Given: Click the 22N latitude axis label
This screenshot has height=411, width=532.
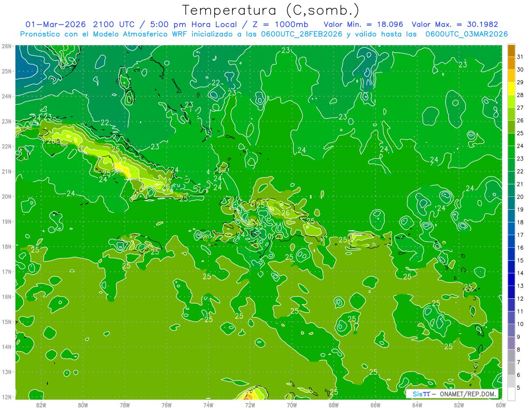Looking at the screenshot, I should (x=7, y=146).
